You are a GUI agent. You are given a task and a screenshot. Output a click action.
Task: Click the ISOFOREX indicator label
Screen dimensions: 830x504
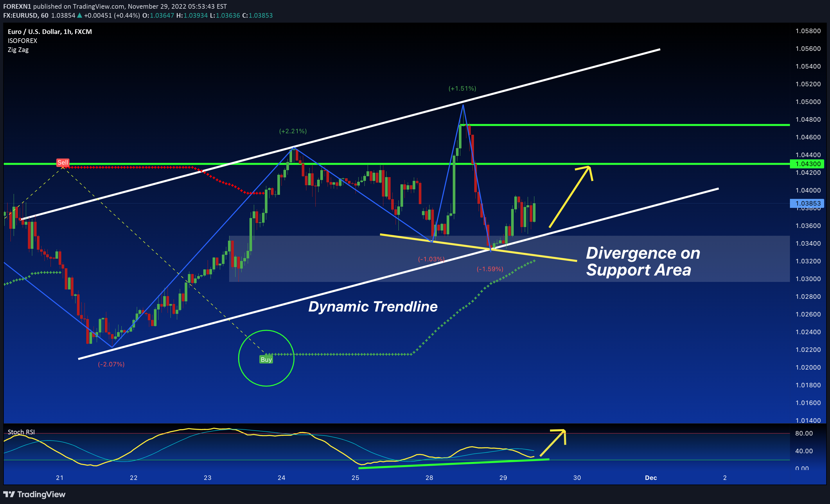[x=23, y=41]
